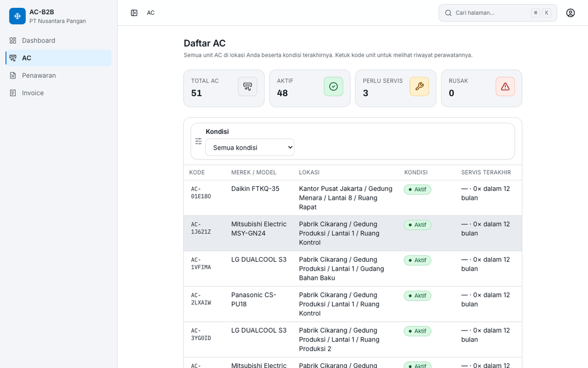Open unit code AC-1J621Z

(x=201, y=228)
